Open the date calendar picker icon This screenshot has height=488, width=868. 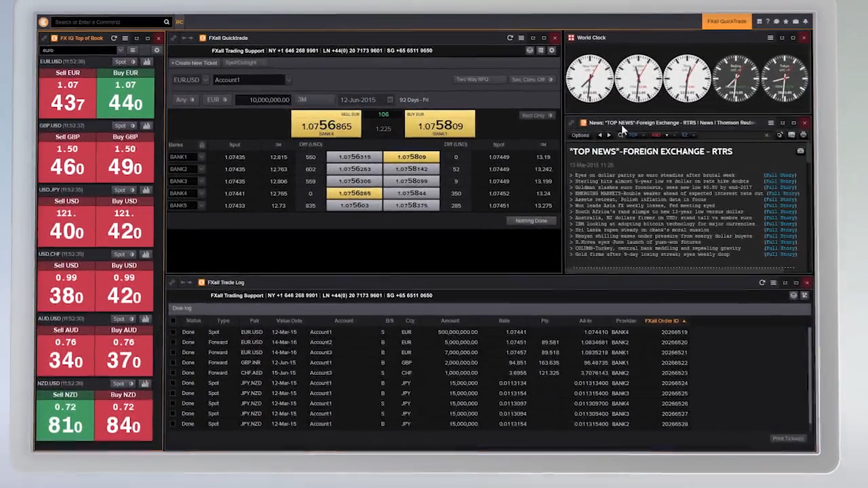tap(390, 100)
